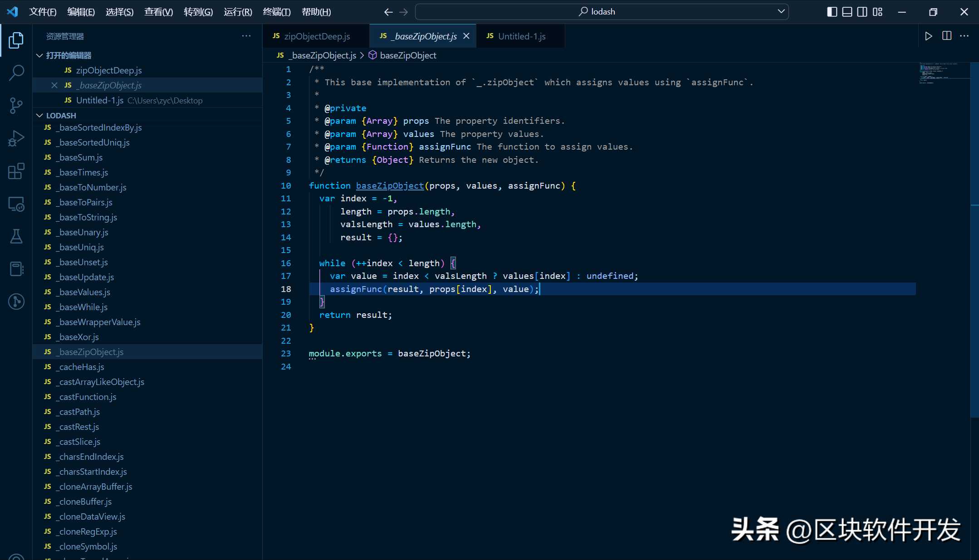979x560 pixels.
Task: Switch to the zipObjectDeep.js tab
Action: point(316,36)
